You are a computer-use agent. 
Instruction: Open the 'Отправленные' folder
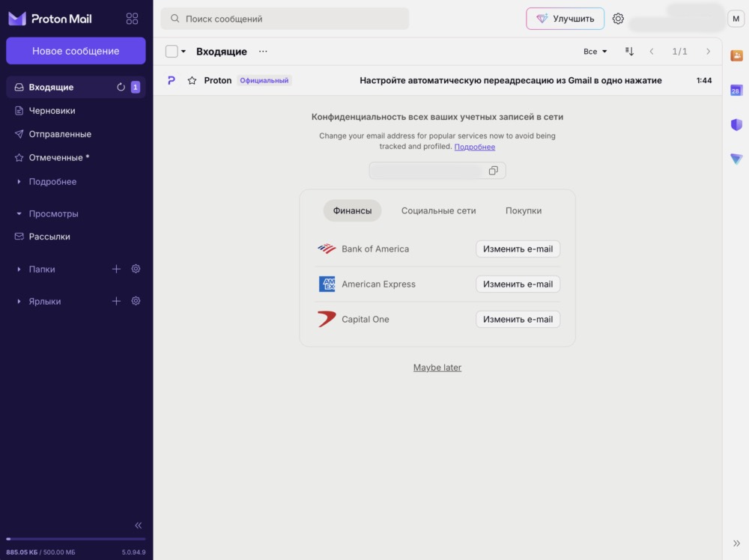pos(76,134)
